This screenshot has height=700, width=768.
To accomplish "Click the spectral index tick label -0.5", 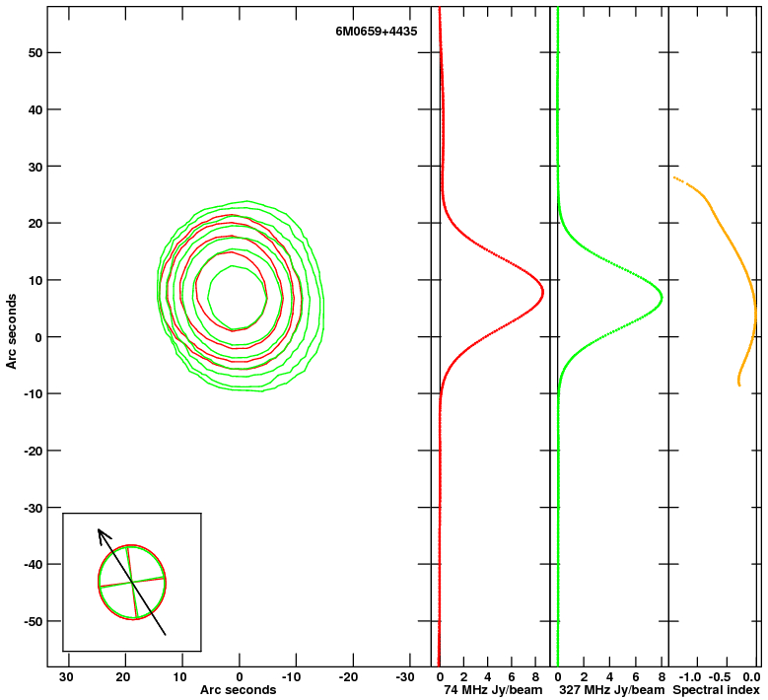I will [720, 677].
